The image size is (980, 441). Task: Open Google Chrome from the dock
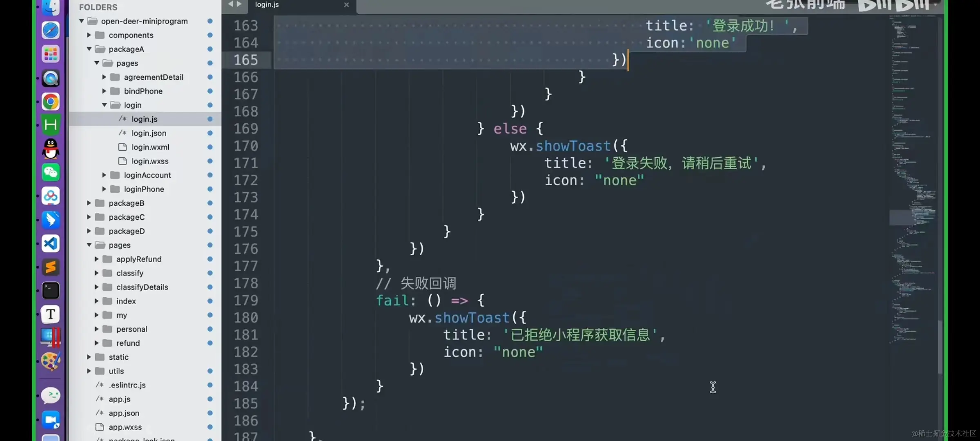point(51,102)
